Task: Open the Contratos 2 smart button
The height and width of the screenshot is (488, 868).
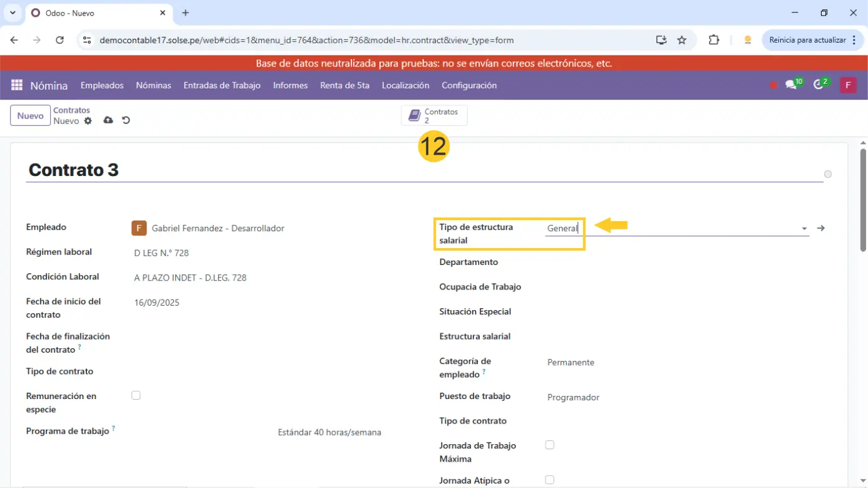Action: 434,116
